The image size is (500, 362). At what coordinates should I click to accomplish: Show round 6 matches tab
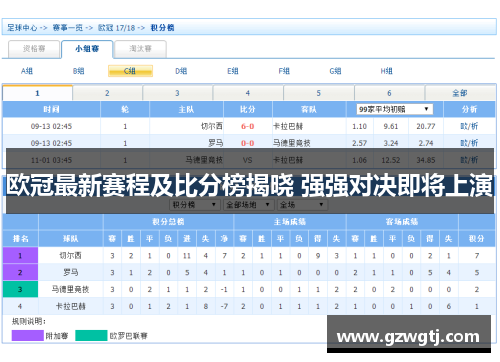point(389,93)
